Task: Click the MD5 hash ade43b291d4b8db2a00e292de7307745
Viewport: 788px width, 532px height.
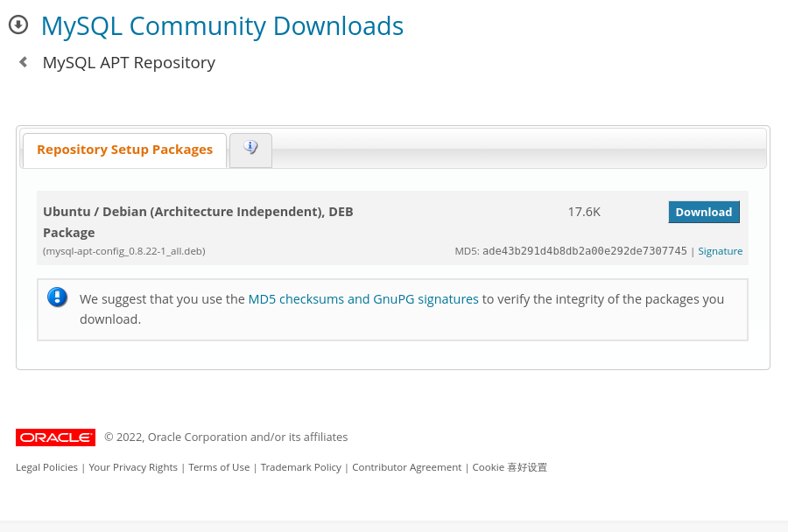Action: 585,251
